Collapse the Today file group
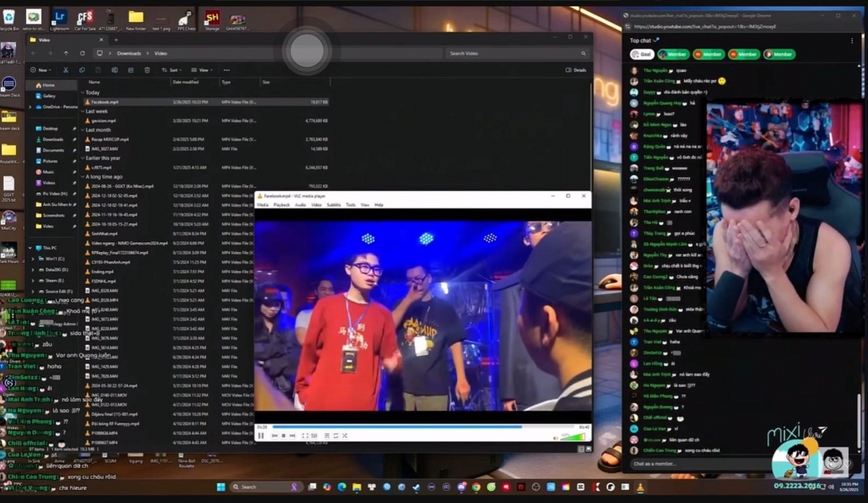Screen dimensions: 868x503 83,93
